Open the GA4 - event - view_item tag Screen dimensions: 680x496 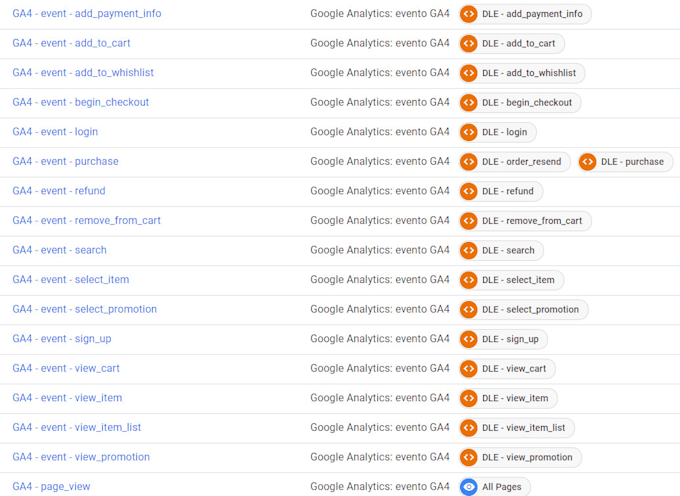[x=67, y=398]
